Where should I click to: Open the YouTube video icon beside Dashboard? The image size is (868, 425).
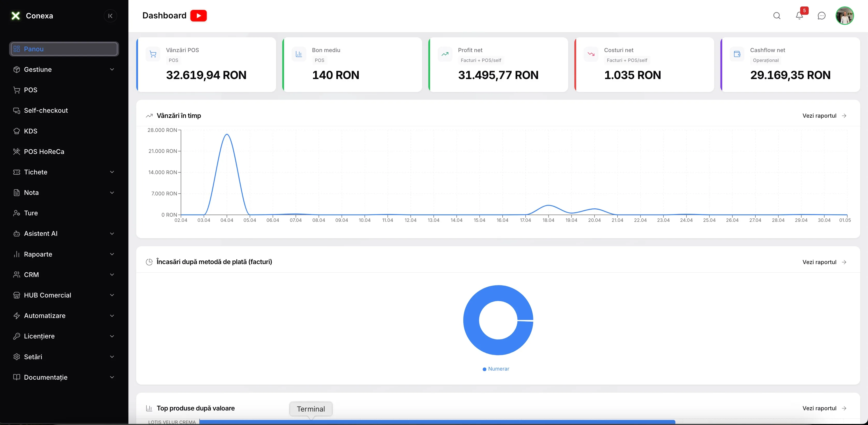coord(198,16)
